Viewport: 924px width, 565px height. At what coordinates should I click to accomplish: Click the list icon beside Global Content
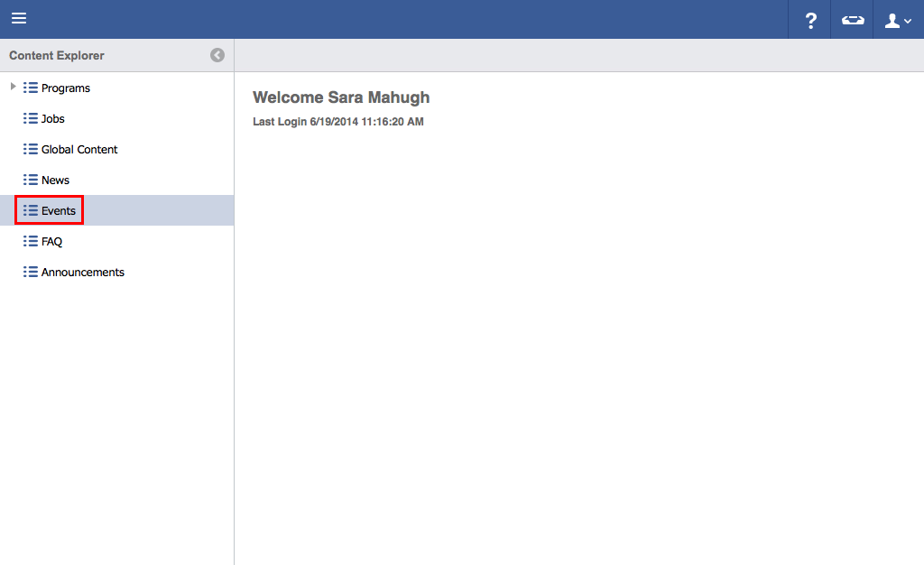31,150
